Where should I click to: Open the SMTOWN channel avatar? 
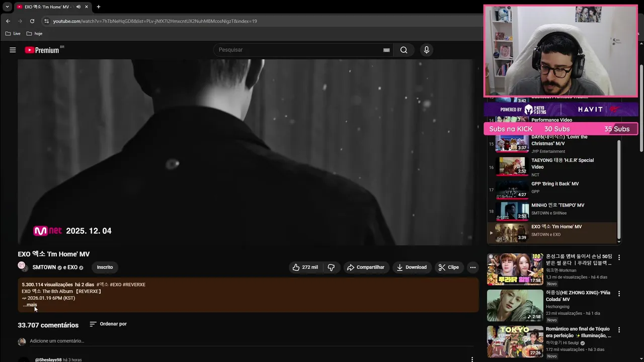pyautogui.click(x=22, y=266)
